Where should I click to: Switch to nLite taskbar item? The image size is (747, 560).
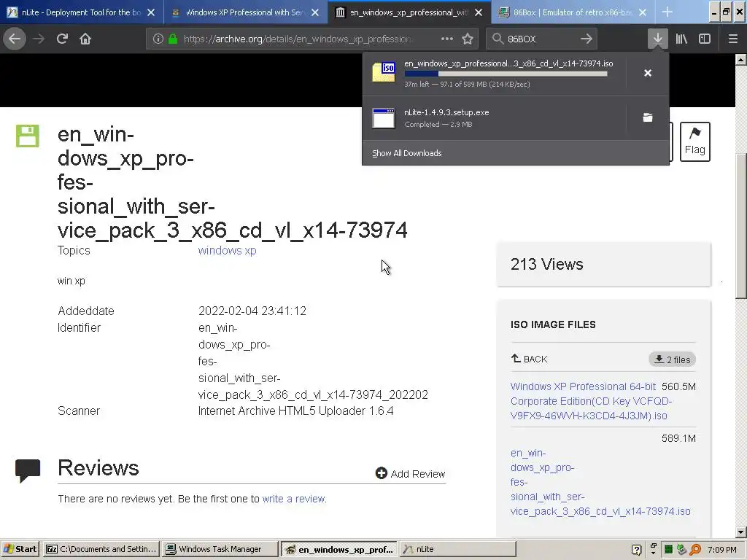pos(457,549)
